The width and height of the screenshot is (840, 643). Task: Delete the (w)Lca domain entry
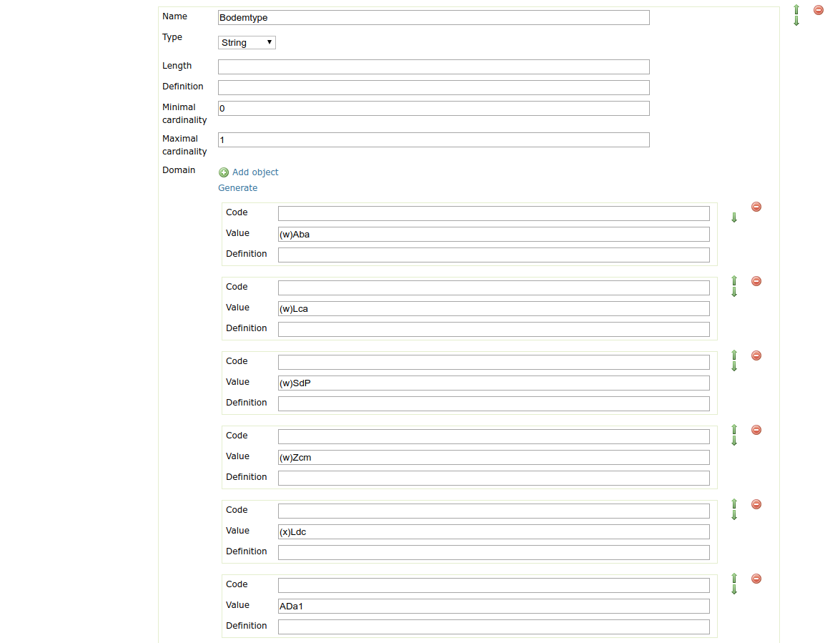(756, 281)
